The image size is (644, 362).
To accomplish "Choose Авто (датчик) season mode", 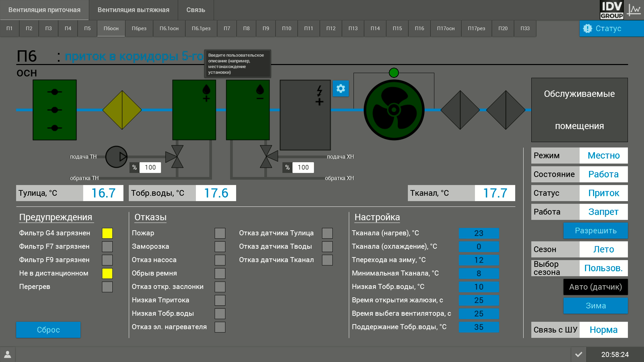I will point(596,287).
